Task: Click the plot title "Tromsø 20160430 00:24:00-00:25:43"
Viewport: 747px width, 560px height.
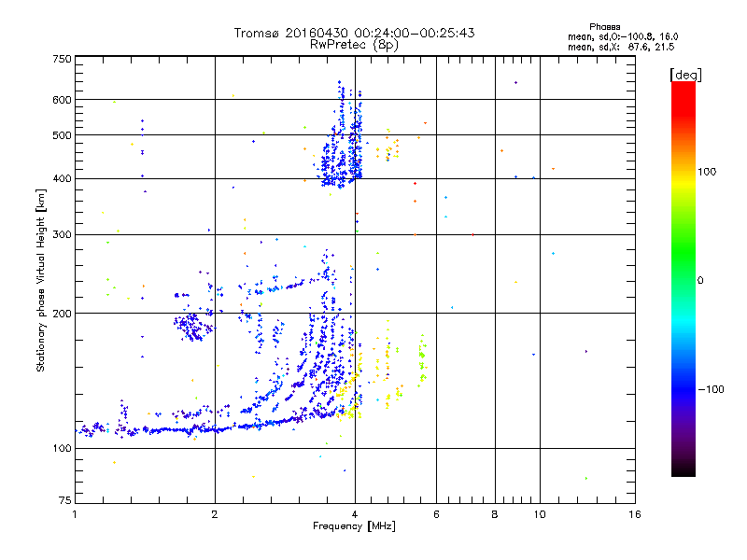Action: point(354,33)
